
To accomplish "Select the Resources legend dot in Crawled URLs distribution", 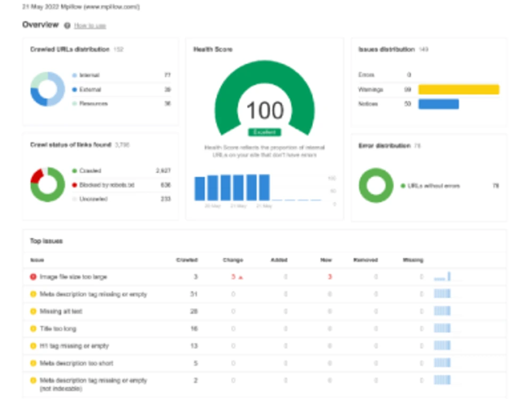I will tap(74, 104).
